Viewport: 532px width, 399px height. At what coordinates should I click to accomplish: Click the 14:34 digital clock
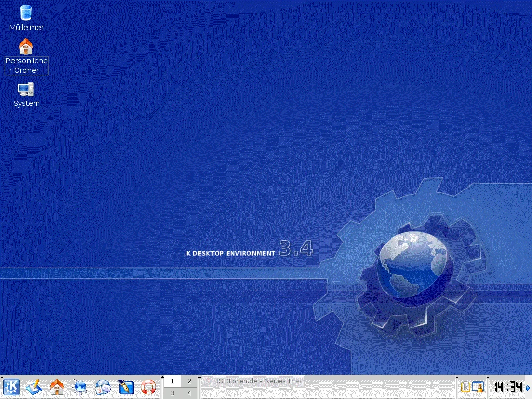point(507,387)
